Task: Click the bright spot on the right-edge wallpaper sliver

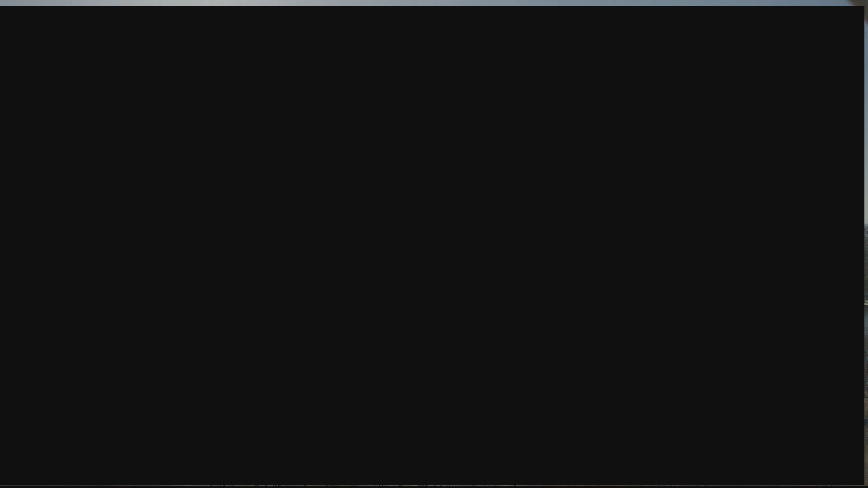Action: [x=866, y=303]
